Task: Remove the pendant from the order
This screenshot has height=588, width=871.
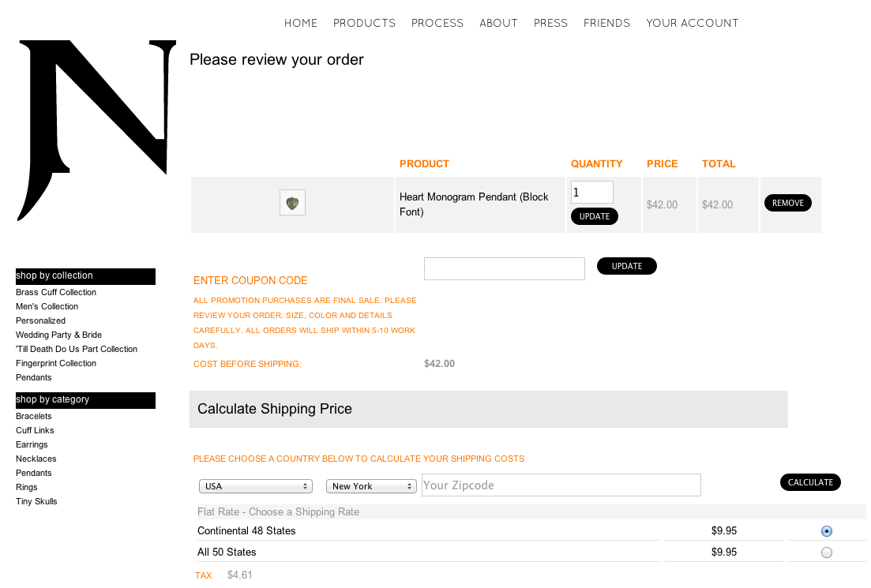Action: tap(787, 203)
